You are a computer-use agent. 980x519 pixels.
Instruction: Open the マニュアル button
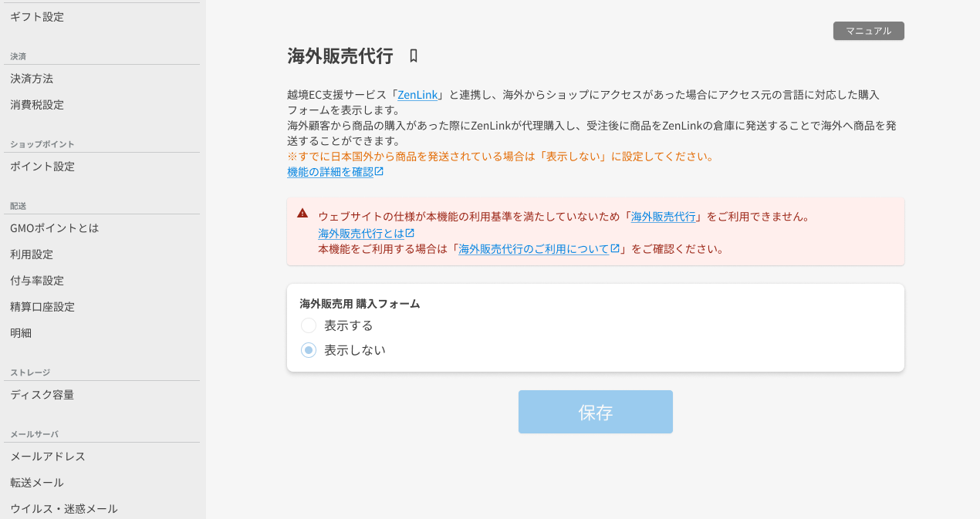(868, 31)
